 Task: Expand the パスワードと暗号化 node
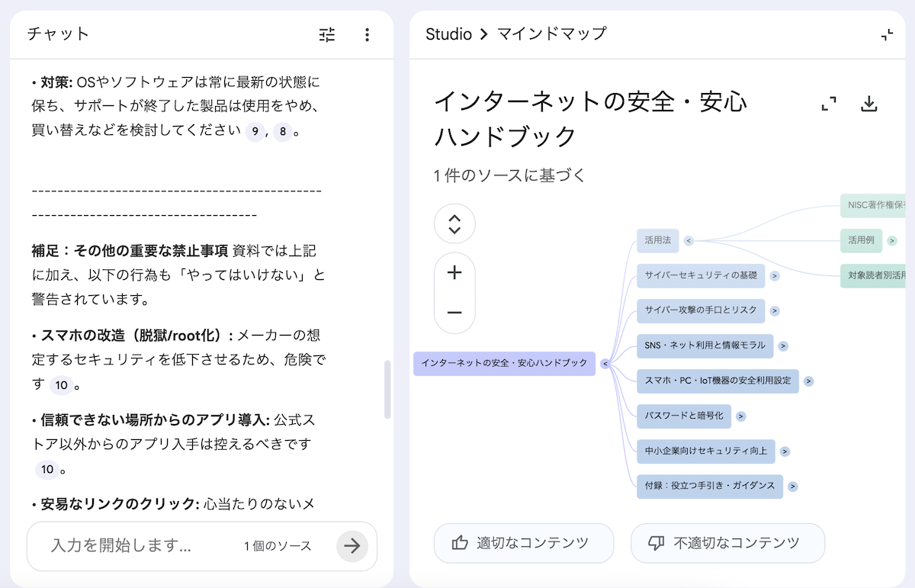coord(740,416)
